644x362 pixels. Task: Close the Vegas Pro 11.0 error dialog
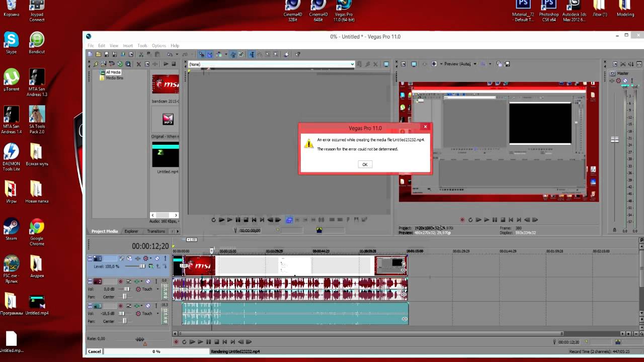(425, 127)
